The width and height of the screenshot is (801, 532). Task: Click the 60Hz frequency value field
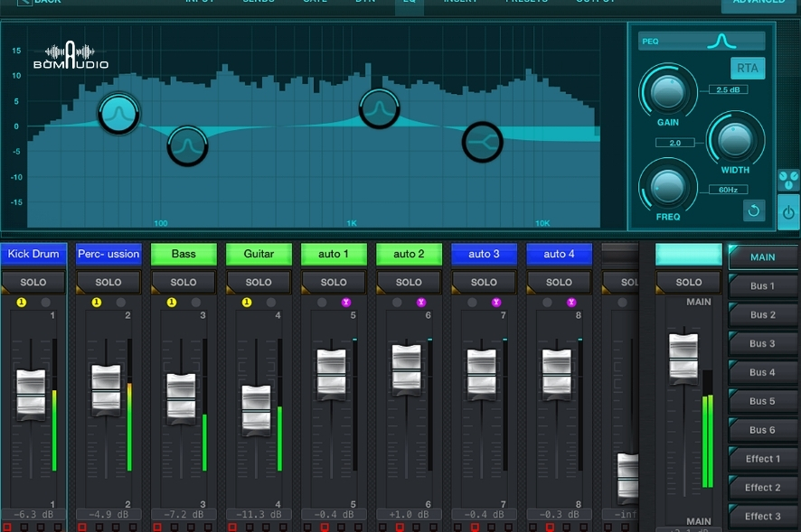pyautogui.click(x=729, y=190)
